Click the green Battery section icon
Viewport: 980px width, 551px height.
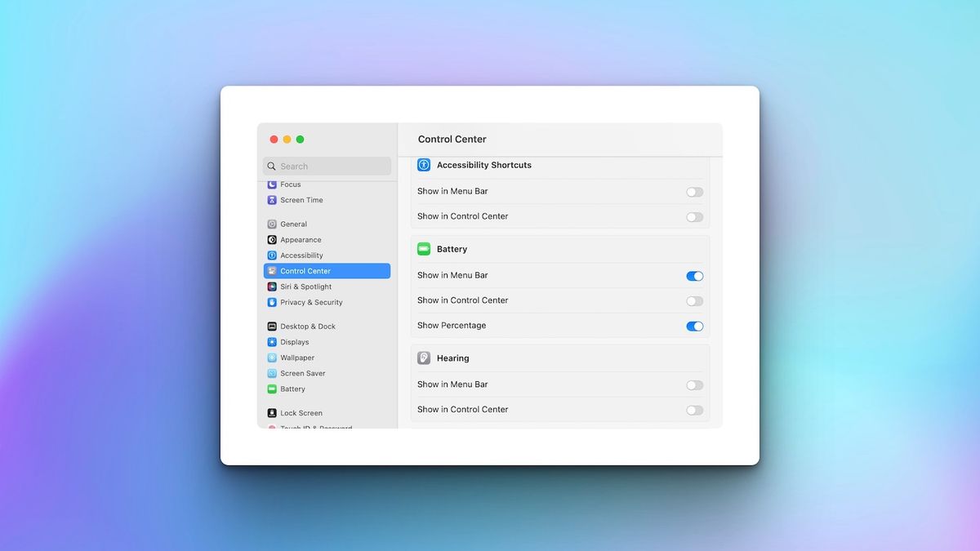click(424, 248)
